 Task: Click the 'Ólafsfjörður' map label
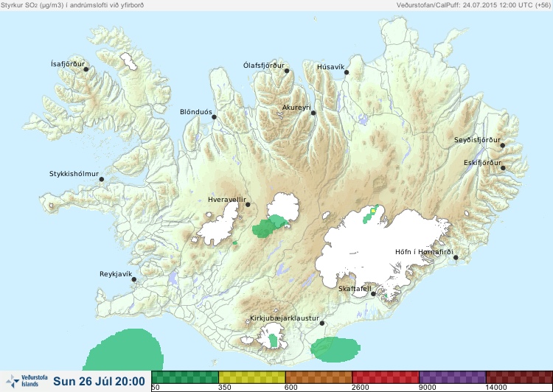tap(264, 66)
